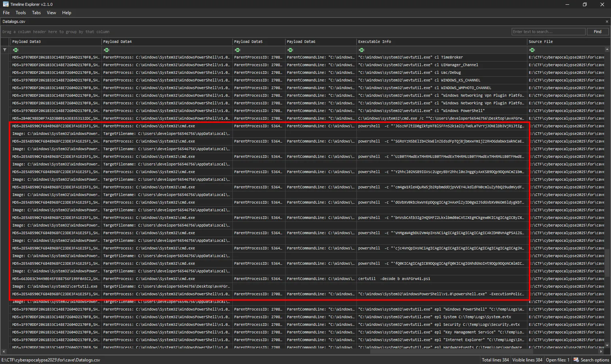Screen dimensions: 611x364
Task: Focus the 'Enter text to search' field
Action: pyautogui.click(x=548, y=32)
